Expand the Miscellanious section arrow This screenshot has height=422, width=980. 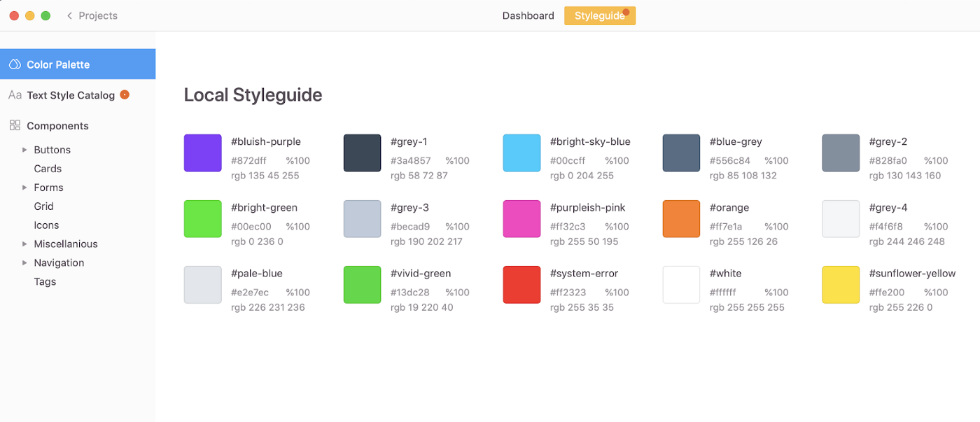pos(24,244)
